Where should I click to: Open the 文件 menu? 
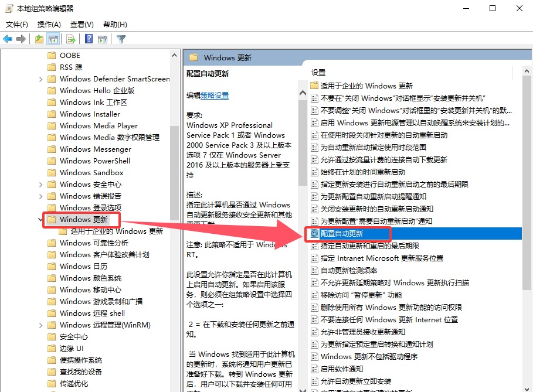(16, 24)
